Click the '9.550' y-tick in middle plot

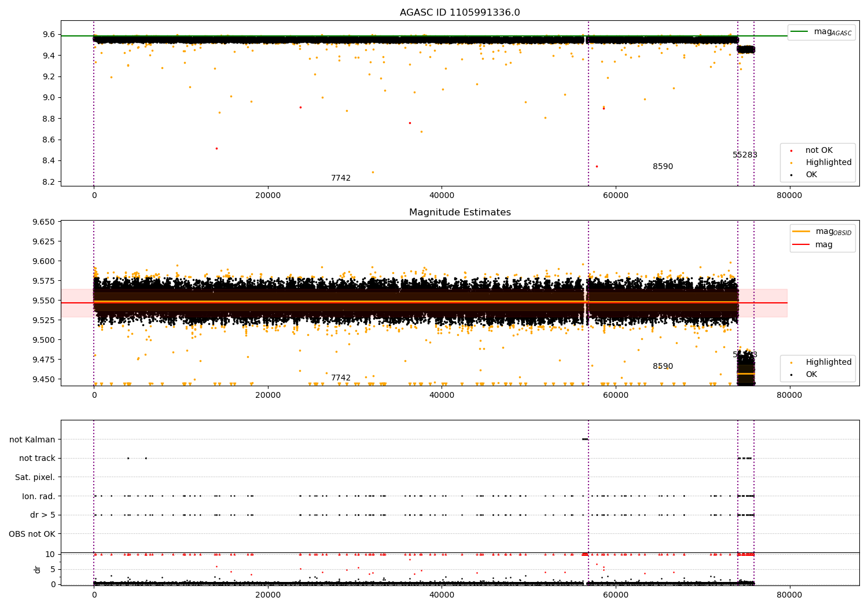click(x=44, y=301)
